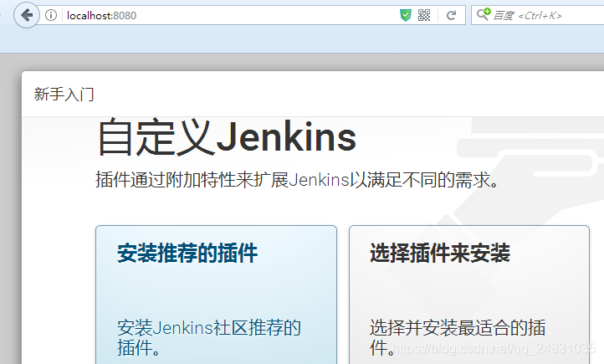Click the 选择并安装最适合的插件 description
The width and height of the screenshot is (604, 364).
tap(458, 337)
